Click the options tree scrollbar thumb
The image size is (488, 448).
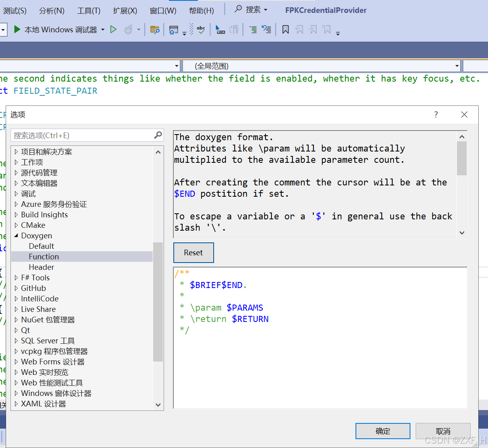[158, 301]
